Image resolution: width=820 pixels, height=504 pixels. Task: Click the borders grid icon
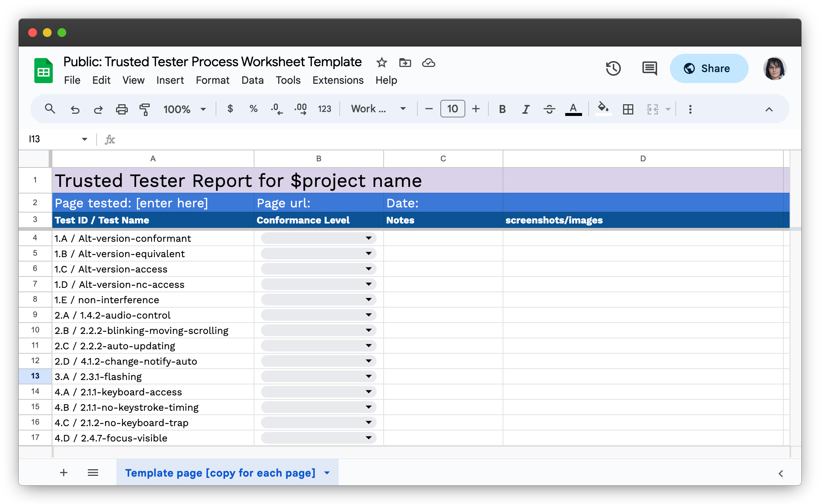(628, 109)
